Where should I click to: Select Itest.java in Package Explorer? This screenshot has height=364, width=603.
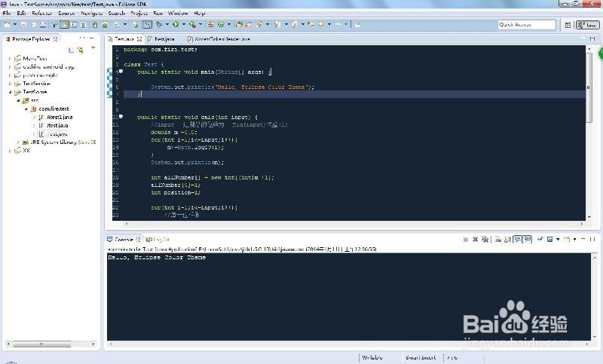(x=57, y=126)
